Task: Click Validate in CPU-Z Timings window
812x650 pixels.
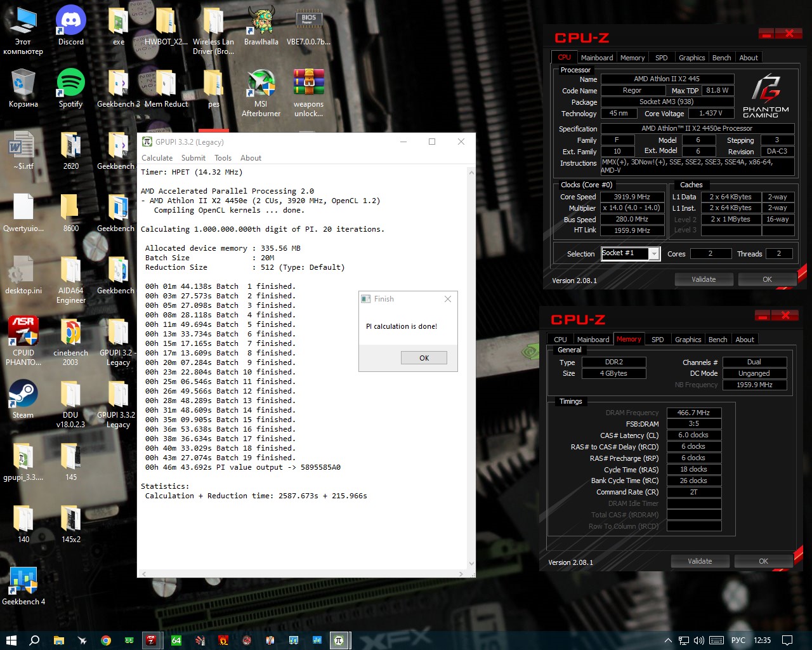Action: (x=700, y=561)
